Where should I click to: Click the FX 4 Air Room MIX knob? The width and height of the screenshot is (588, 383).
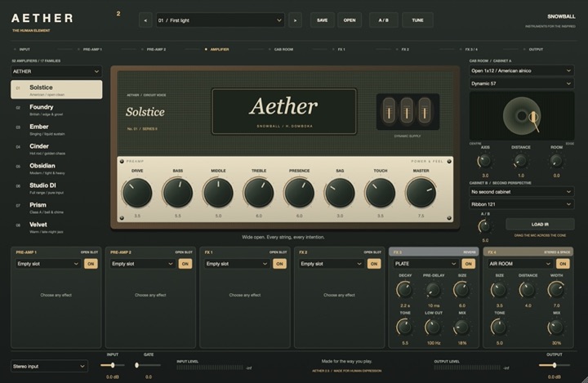pos(556,327)
